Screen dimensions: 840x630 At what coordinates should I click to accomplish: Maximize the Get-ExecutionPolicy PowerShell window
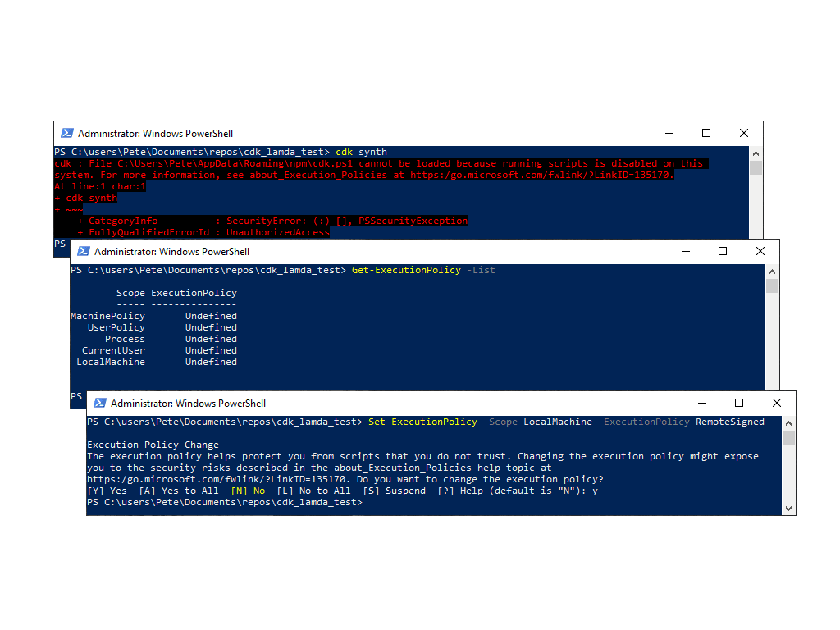pos(723,252)
